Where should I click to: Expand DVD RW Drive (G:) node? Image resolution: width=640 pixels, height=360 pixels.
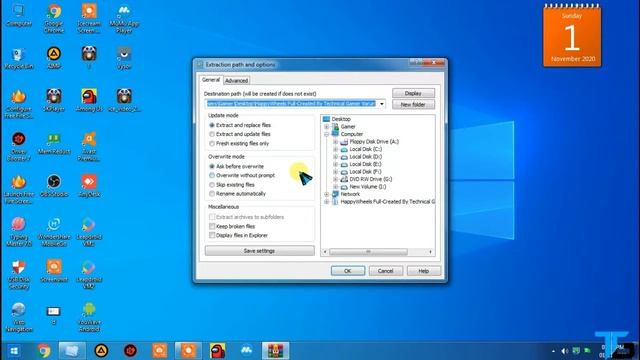click(335, 179)
